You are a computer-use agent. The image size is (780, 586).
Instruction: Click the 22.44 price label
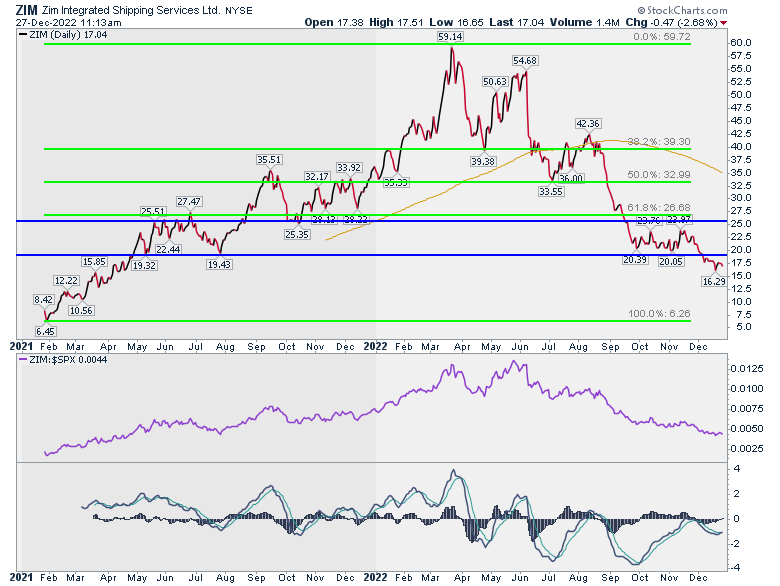click(168, 249)
